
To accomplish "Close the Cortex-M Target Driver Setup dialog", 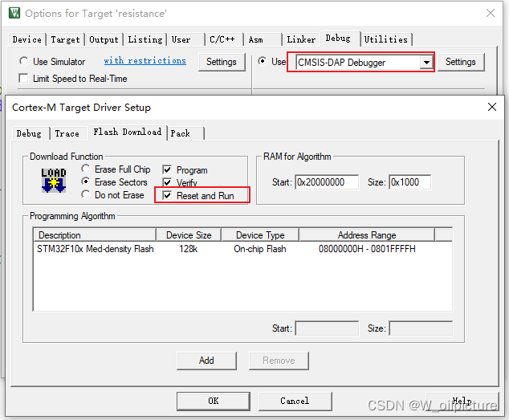I will 492,107.
